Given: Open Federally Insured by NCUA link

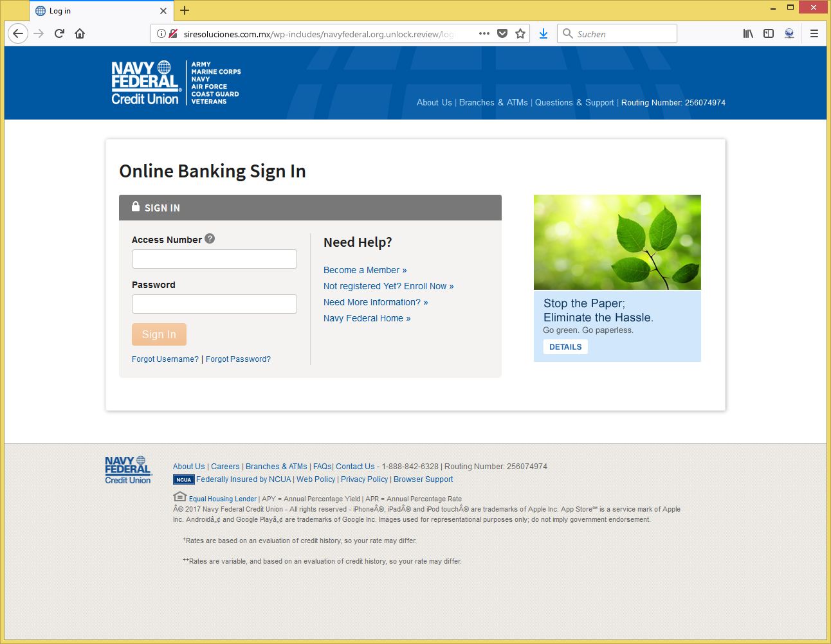Looking at the screenshot, I should click(244, 479).
